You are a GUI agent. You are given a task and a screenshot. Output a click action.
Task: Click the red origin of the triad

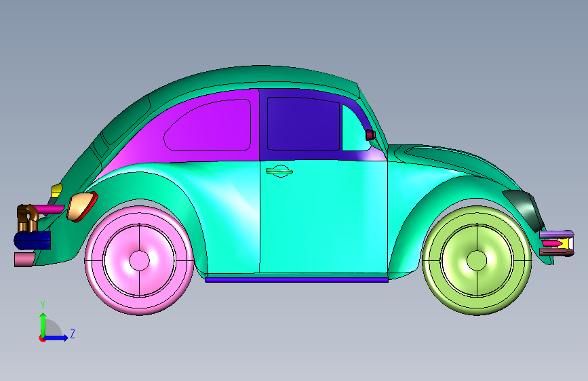pos(42,338)
